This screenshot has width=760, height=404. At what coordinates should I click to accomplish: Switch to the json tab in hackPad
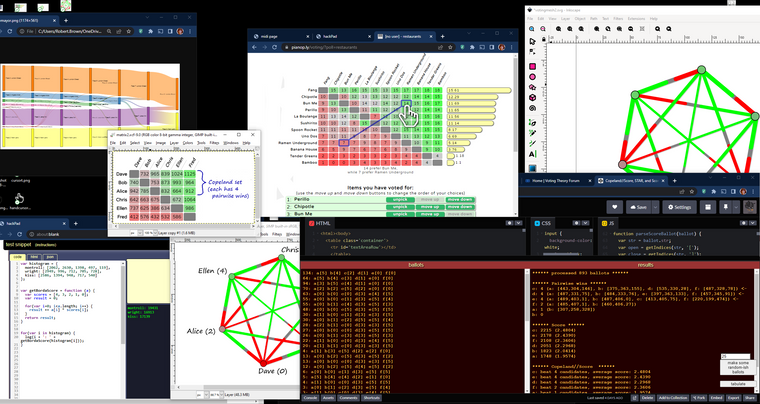[49, 257]
